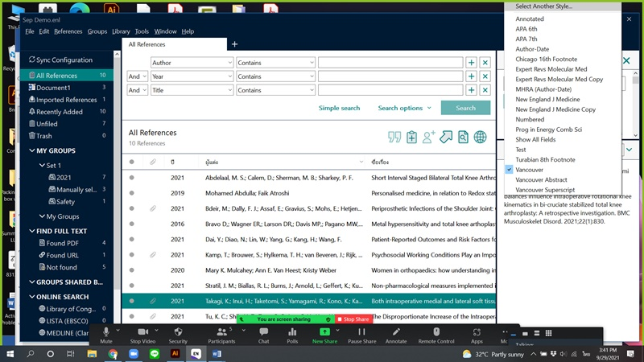
Task: Add a search row after Author
Action: coord(472,63)
